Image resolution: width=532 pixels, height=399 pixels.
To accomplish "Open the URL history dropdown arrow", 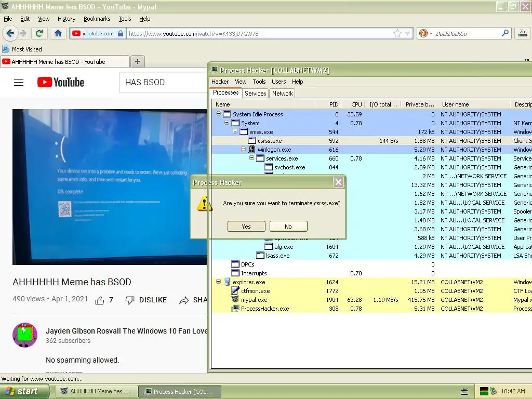I will 407,34.
